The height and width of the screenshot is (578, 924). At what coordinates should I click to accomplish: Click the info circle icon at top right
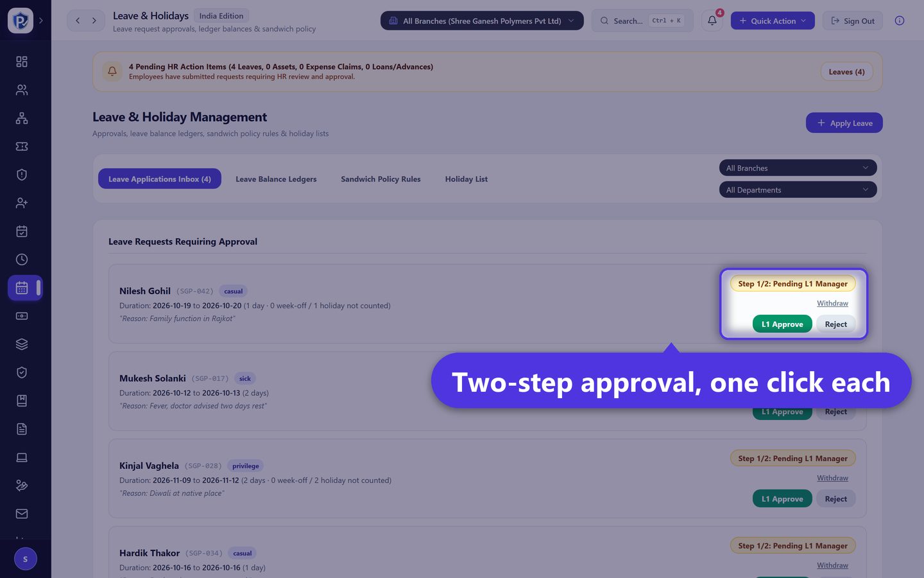click(x=900, y=21)
